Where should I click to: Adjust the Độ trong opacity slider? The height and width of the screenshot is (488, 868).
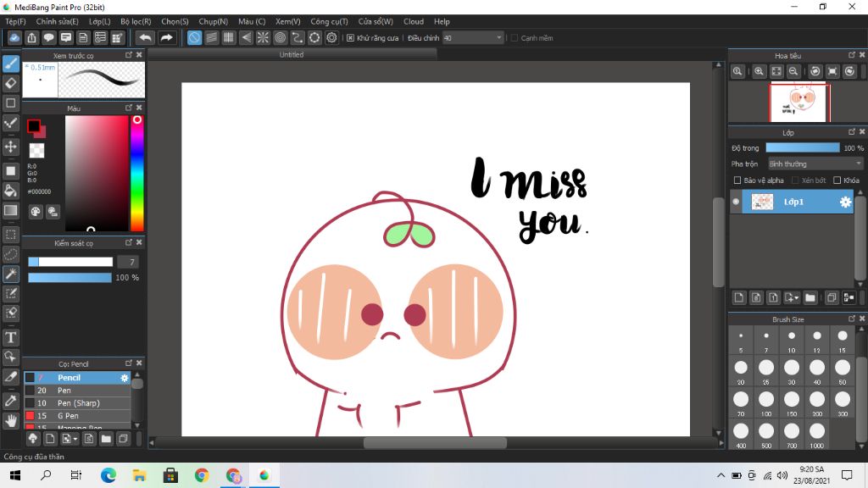pos(802,147)
